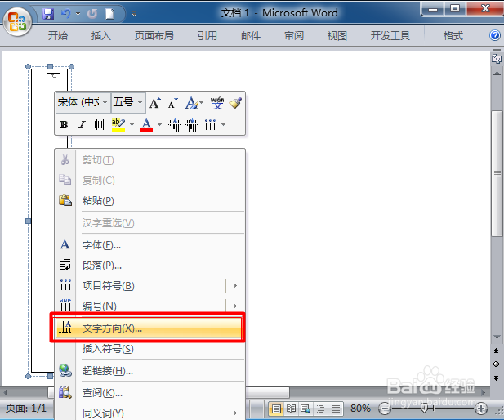Center text in mini toolbar

(x=100, y=125)
